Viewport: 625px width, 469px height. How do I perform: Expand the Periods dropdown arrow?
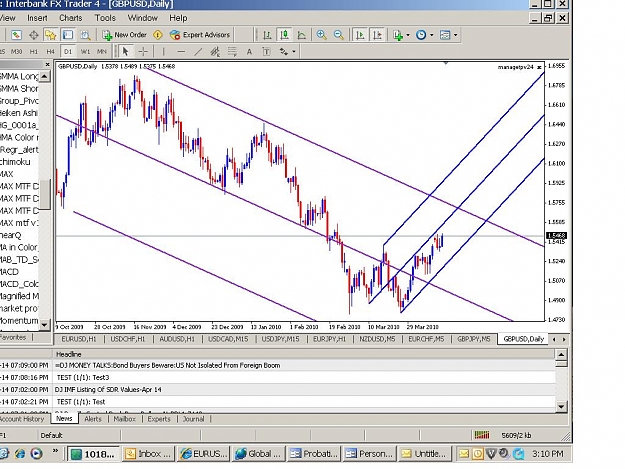(432, 35)
